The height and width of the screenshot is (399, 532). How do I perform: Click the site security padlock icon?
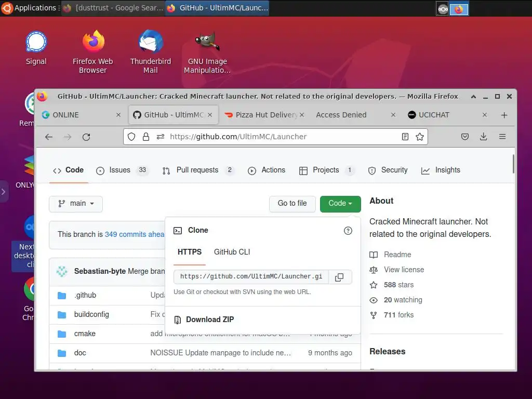[146, 137]
